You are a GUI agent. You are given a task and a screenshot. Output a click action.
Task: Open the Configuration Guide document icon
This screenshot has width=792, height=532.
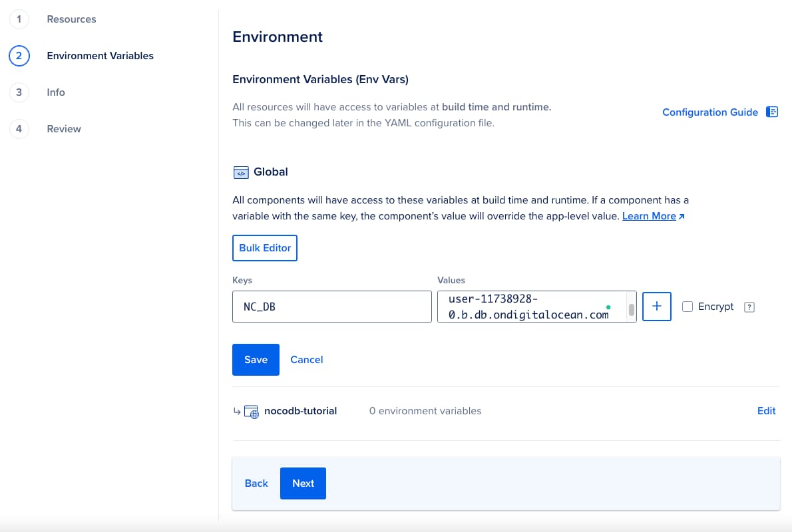(772, 112)
